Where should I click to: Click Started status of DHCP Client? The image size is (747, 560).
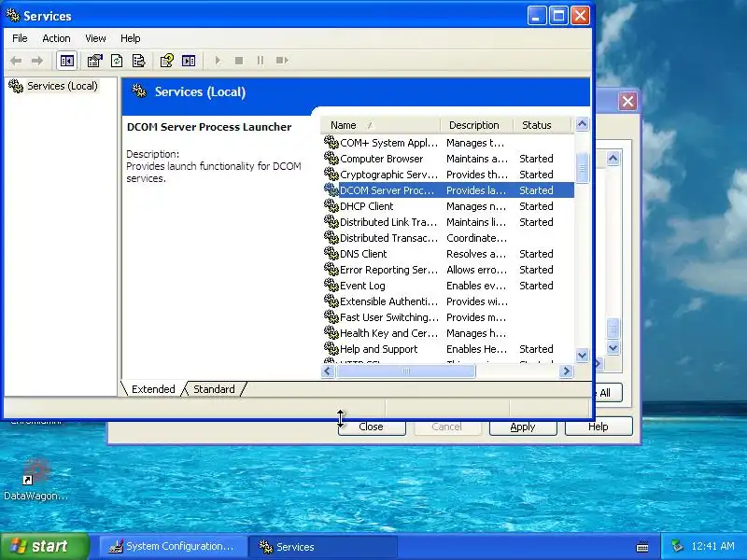coord(536,206)
